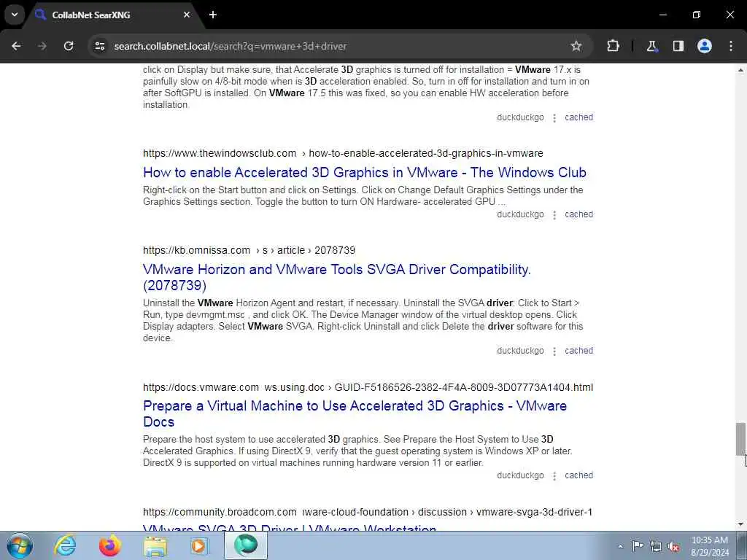
Task: Open Windows Explorer from taskbar
Action: 155,545
